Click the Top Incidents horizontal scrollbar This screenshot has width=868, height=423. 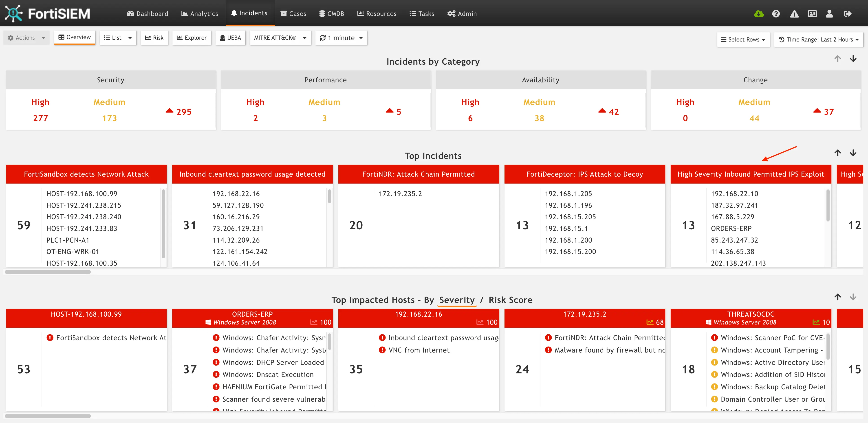48,272
